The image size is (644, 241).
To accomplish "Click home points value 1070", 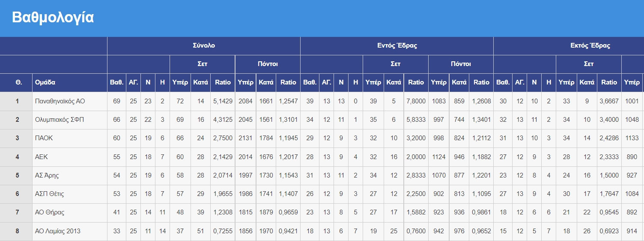I will [438, 175].
